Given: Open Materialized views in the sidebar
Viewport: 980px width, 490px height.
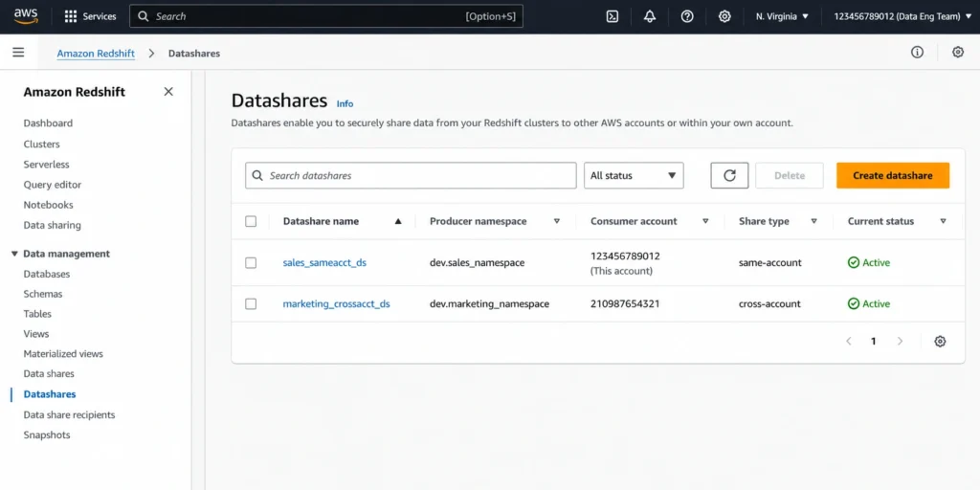Looking at the screenshot, I should click(63, 354).
